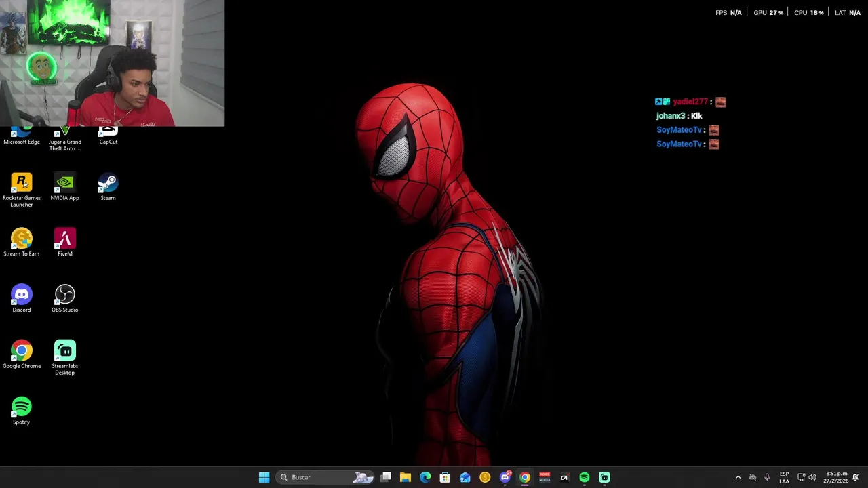
Task: Launch FiveM from the desktop
Action: click(64, 243)
